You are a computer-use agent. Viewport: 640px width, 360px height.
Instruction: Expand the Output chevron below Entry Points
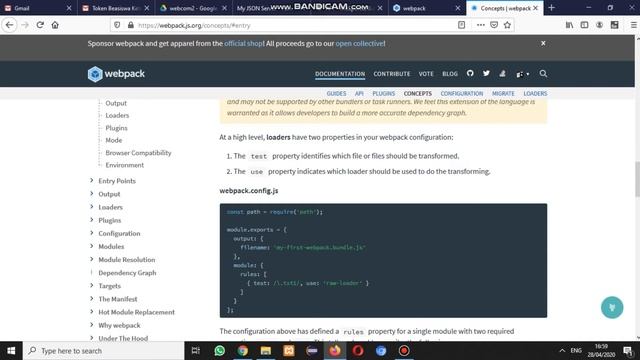tap(91, 193)
